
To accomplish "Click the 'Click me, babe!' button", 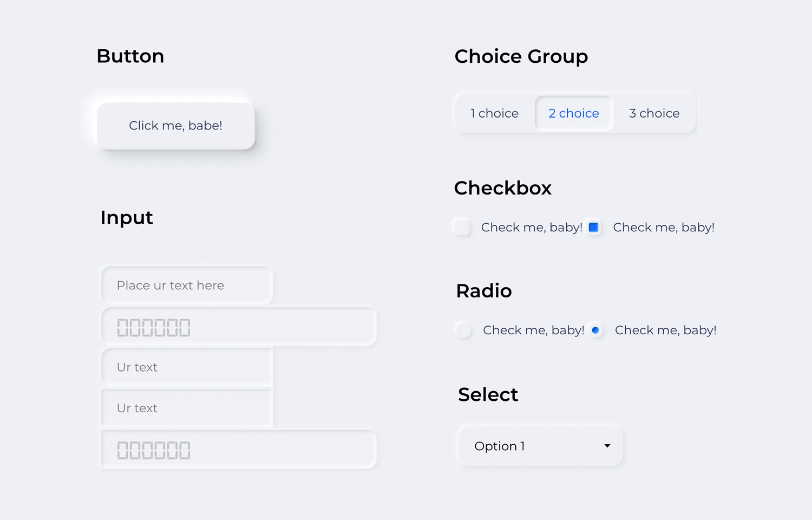I will 175,126.
